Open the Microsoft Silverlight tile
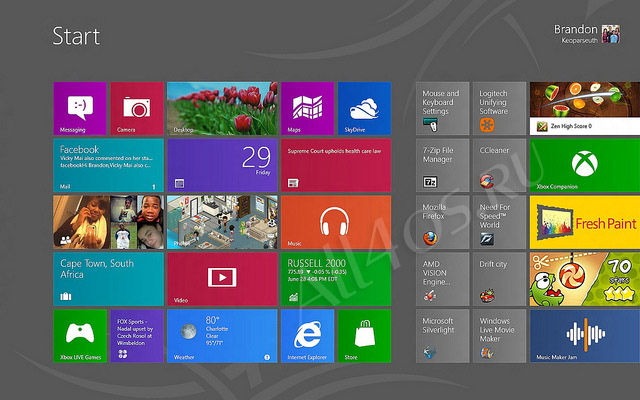The width and height of the screenshot is (640, 400). point(442,336)
